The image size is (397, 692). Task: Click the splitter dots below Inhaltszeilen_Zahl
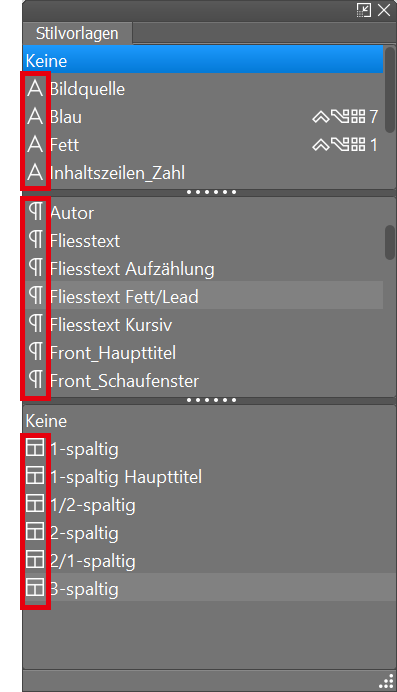click(211, 192)
